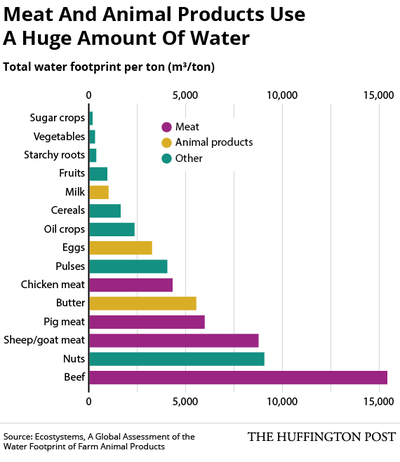Click the teal Other legend dot
The width and height of the screenshot is (400, 462).
pos(166,158)
